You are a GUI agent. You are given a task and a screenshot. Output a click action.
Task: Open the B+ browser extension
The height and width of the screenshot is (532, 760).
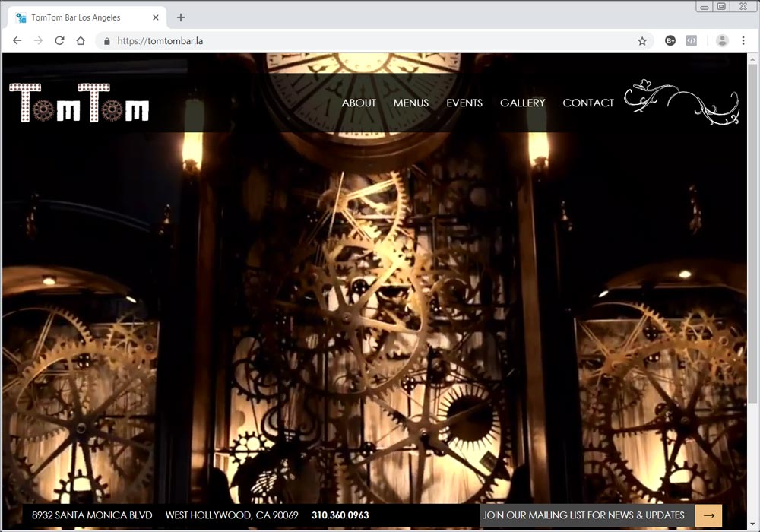670,41
